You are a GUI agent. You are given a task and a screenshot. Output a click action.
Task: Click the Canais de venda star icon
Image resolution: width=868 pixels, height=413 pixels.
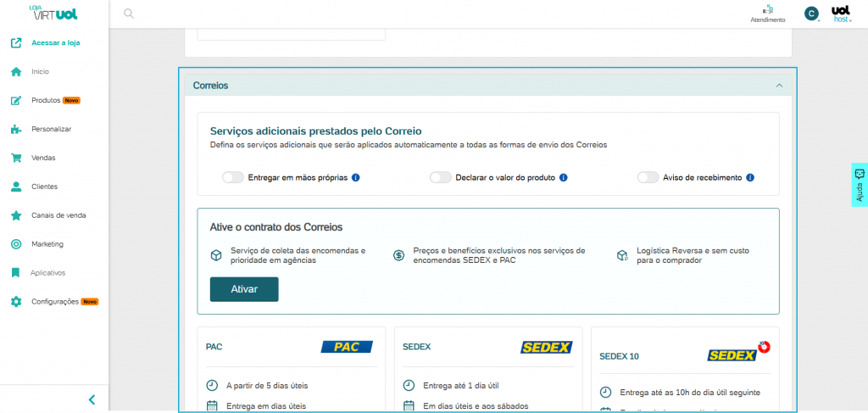pyautogui.click(x=15, y=215)
